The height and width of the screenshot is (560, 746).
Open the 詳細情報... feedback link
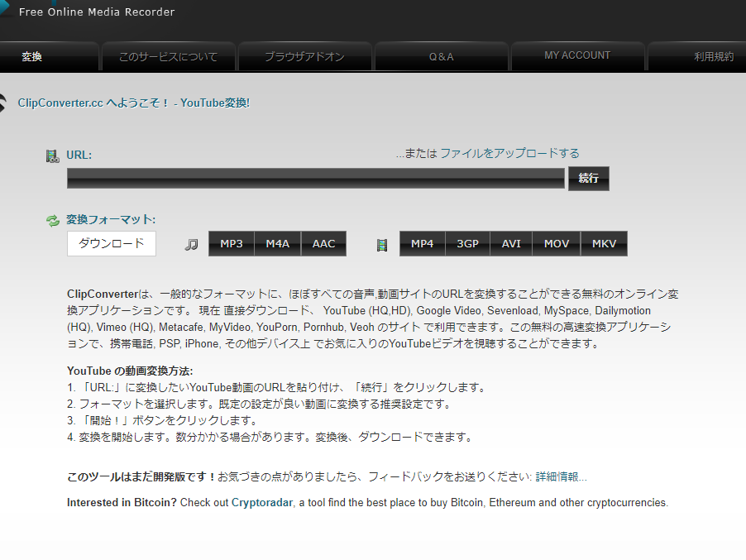click(x=561, y=476)
